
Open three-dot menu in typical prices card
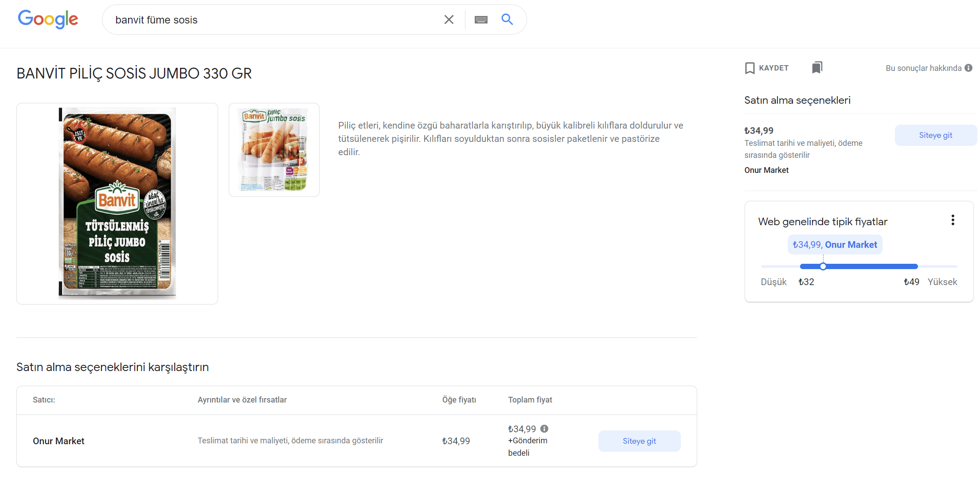point(953,220)
